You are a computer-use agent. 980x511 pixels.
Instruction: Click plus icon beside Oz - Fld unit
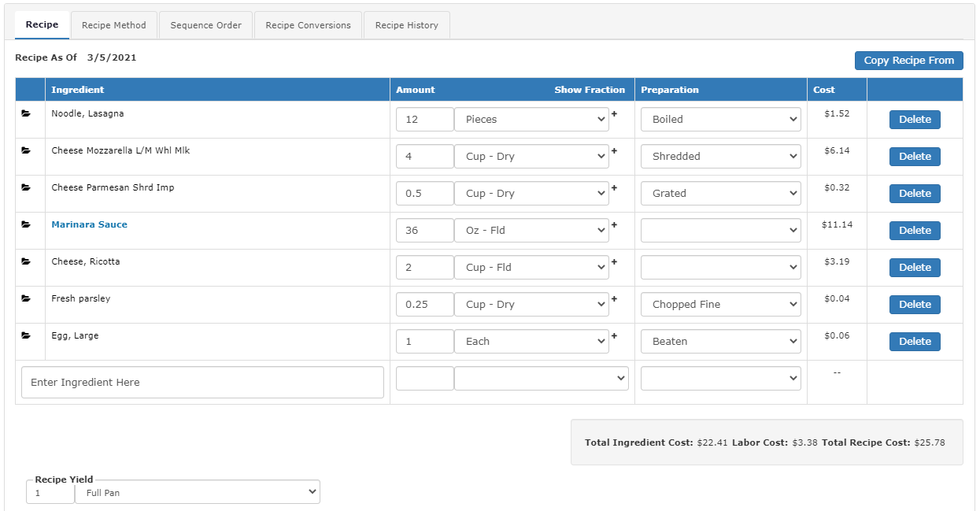614,225
